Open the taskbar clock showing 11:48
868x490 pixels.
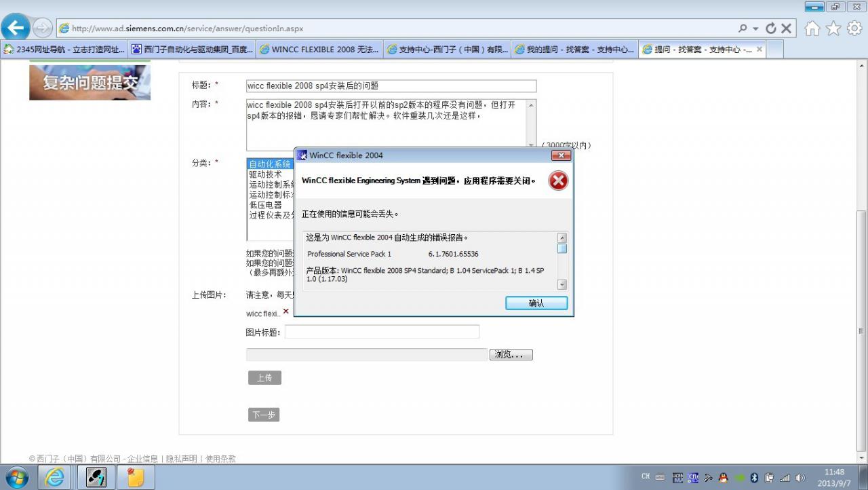tap(835, 478)
